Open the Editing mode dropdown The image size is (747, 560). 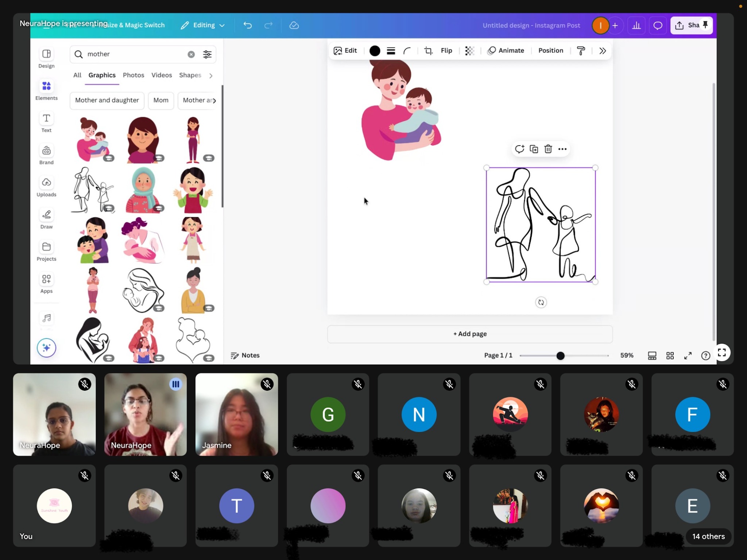coord(203,25)
